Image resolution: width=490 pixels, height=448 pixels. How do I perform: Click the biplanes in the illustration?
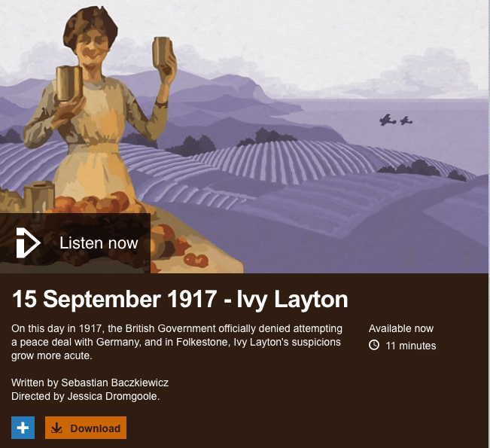pyautogui.click(x=396, y=120)
